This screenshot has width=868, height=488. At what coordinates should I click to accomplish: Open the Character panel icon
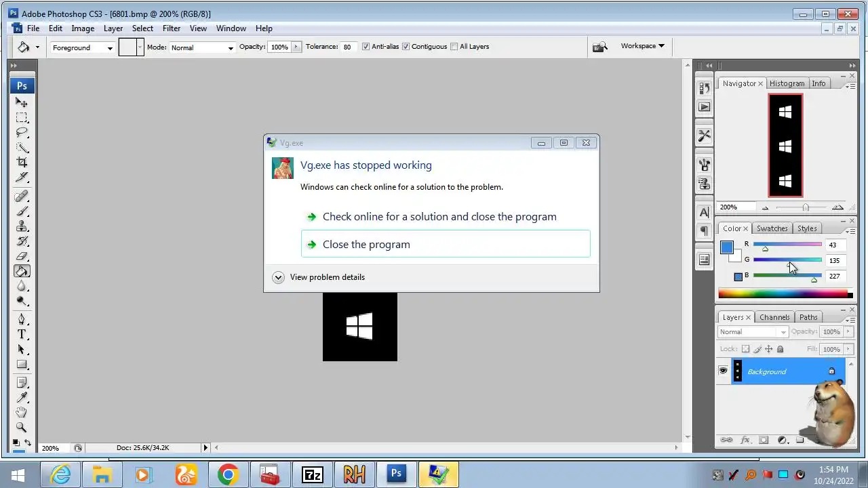[704, 212]
